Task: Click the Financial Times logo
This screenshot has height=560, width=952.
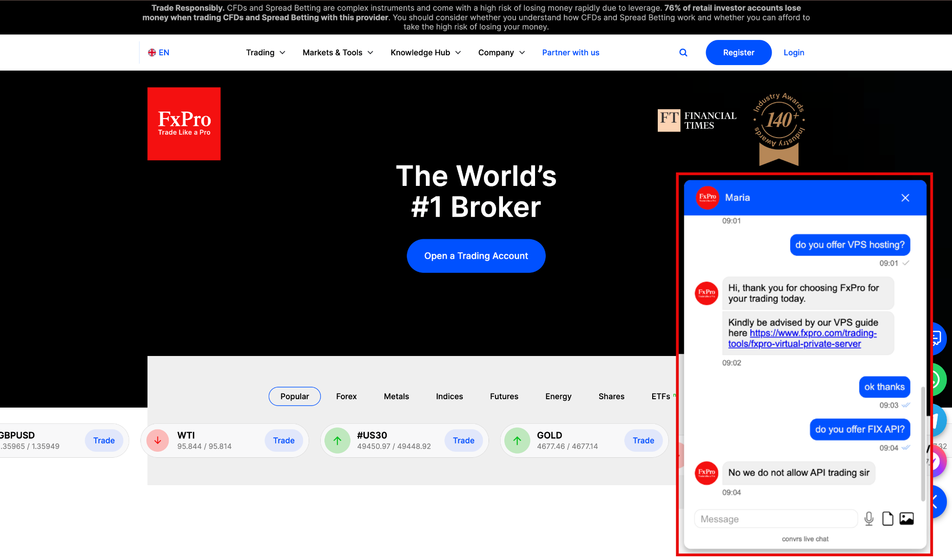Action: pyautogui.click(x=697, y=120)
